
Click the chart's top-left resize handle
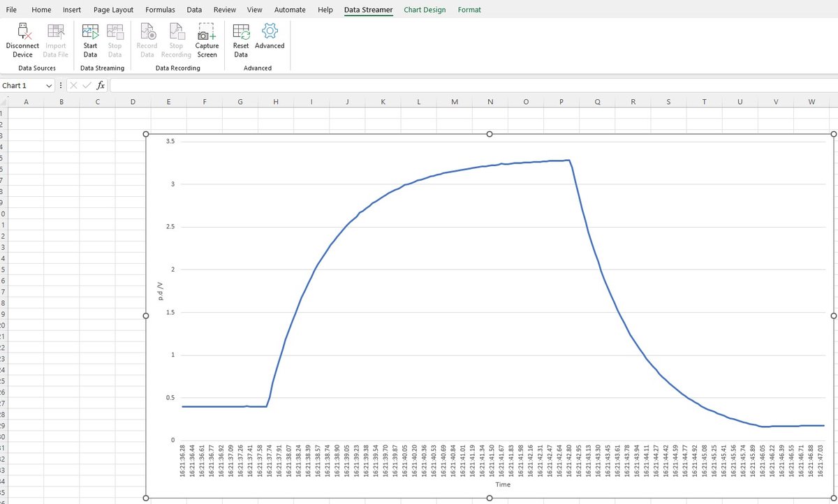pos(146,133)
